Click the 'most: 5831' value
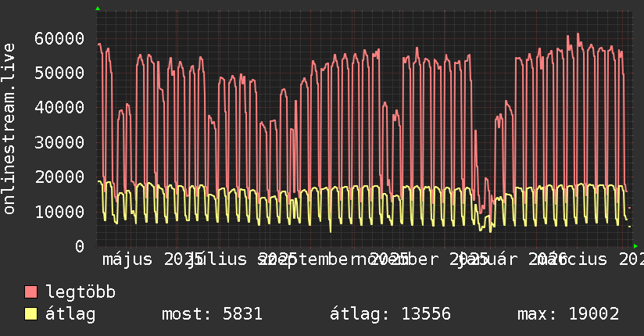Viewport: 644px width, 336px height. point(212,314)
